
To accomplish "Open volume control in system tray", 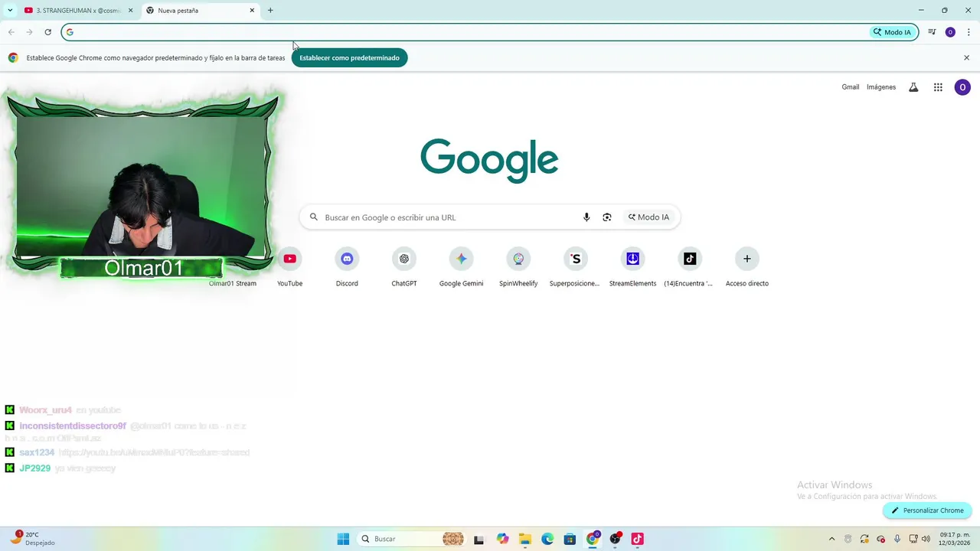I will [926, 539].
